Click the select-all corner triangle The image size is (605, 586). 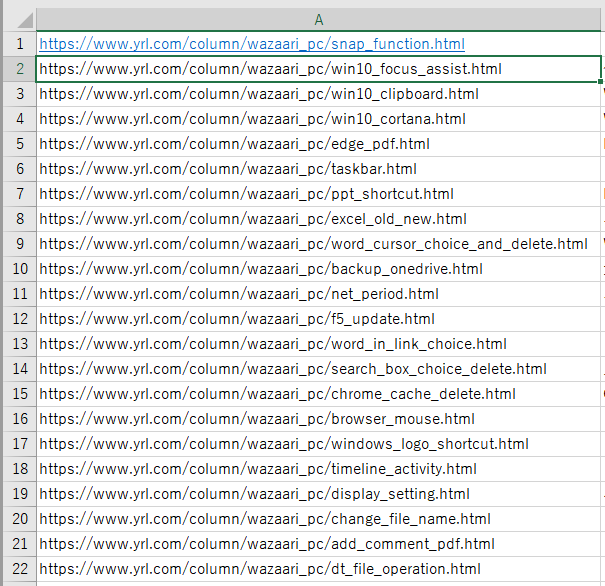(25, 20)
